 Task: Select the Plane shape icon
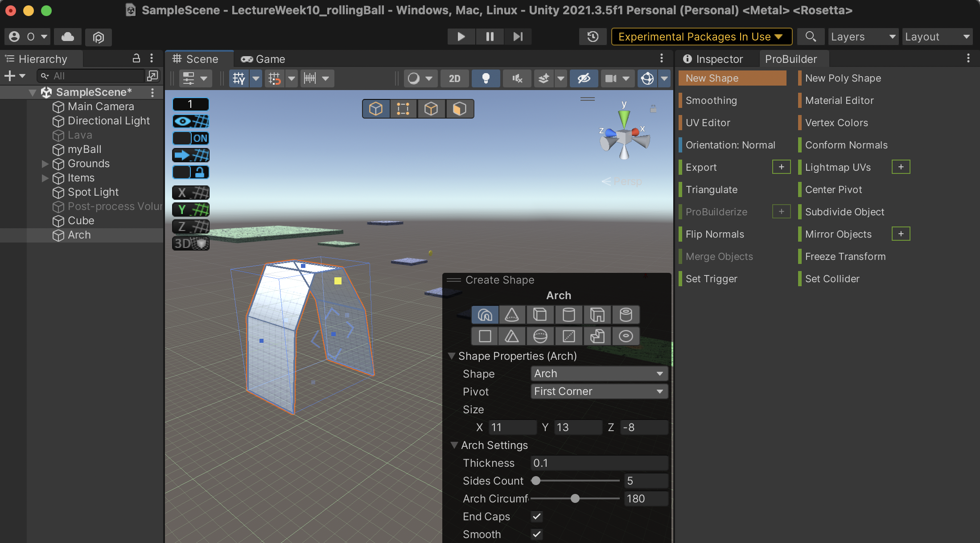485,336
